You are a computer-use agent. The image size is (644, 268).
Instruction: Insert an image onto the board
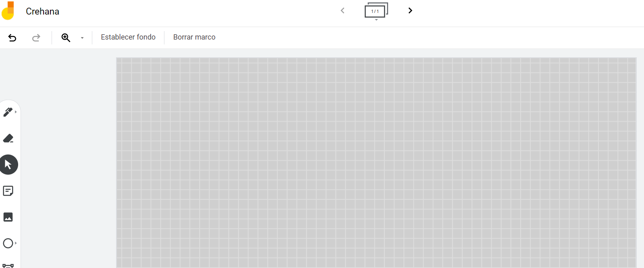click(8, 217)
